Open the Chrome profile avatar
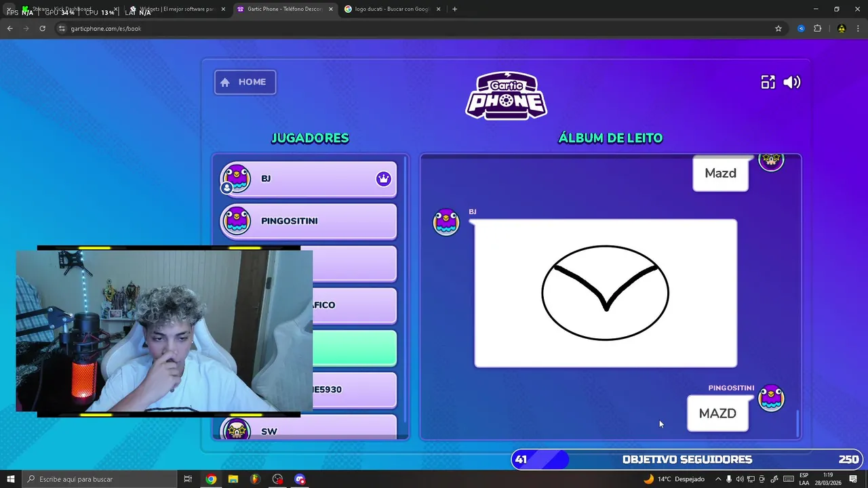The width and height of the screenshot is (868, 488). (x=842, y=28)
